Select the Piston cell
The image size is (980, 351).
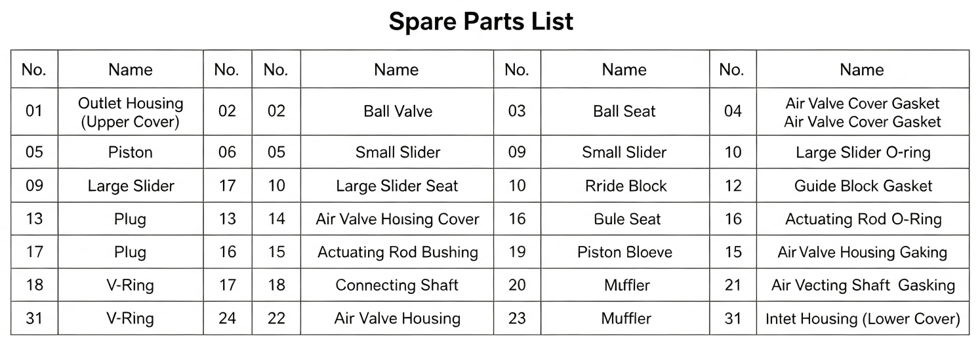coord(131,152)
